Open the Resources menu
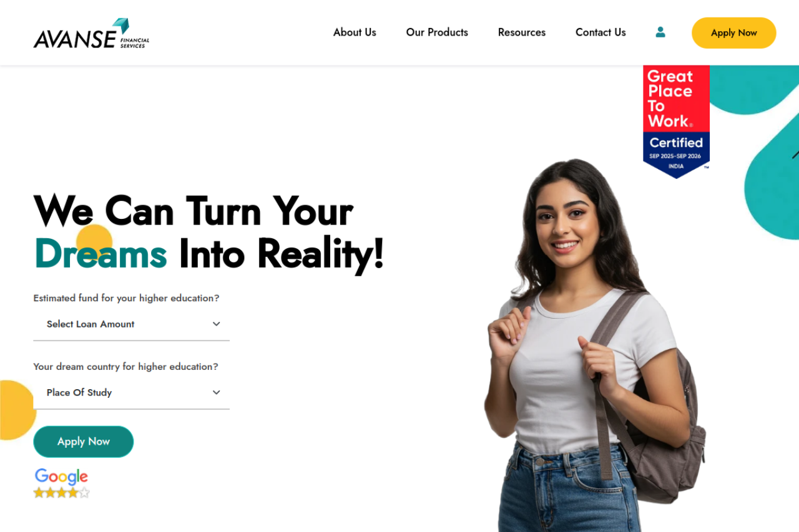The width and height of the screenshot is (799, 532). (x=522, y=32)
